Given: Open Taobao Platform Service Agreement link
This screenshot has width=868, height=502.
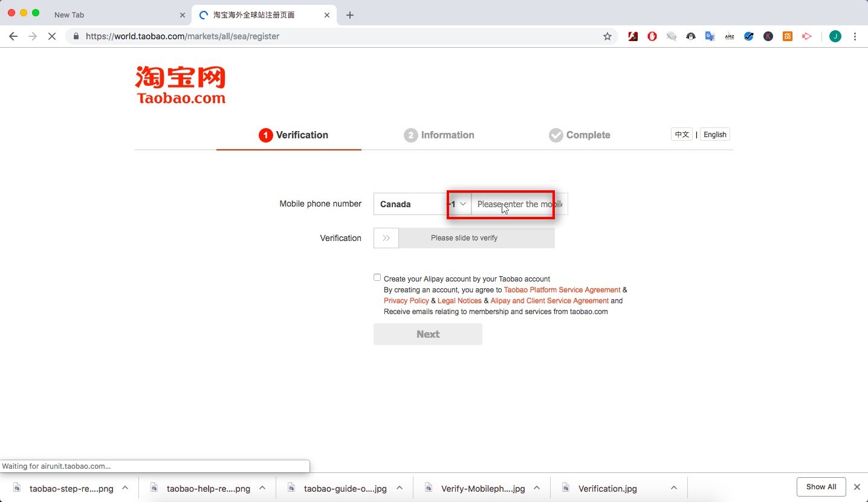Looking at the screenshot, I should [562, 290].
